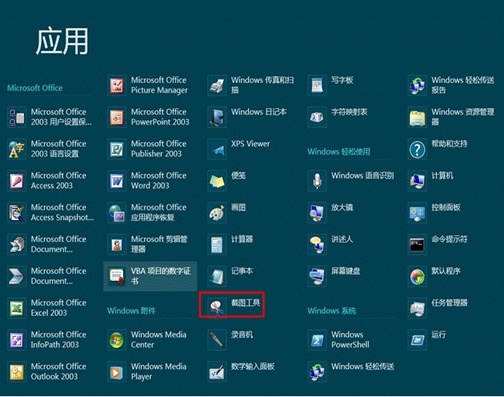Click the Windows 系统 group heading

tap(332, 311)
